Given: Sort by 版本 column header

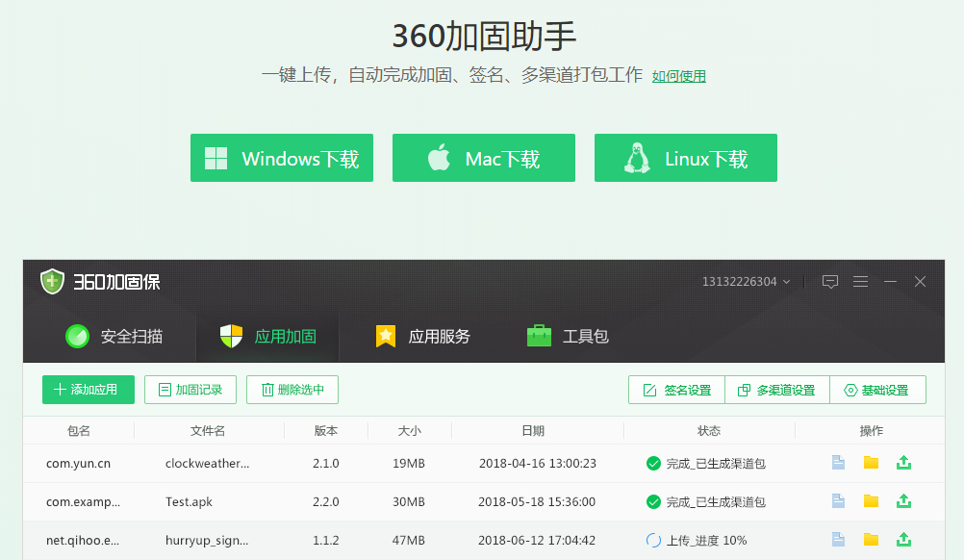Looking at the screenshot, I should tap(326, 431).
